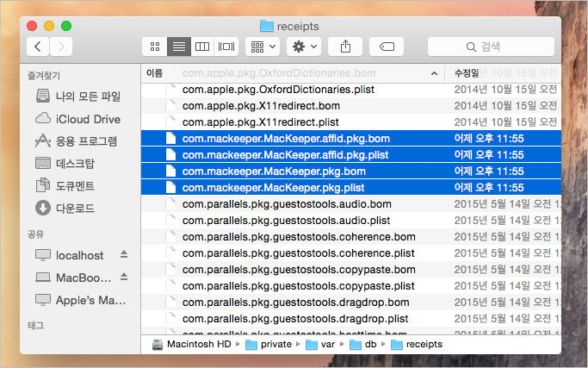The image size is (588, 368).
Task: Select com.apple.pkg.X11redirect.plist file
Action: point(351,122)
